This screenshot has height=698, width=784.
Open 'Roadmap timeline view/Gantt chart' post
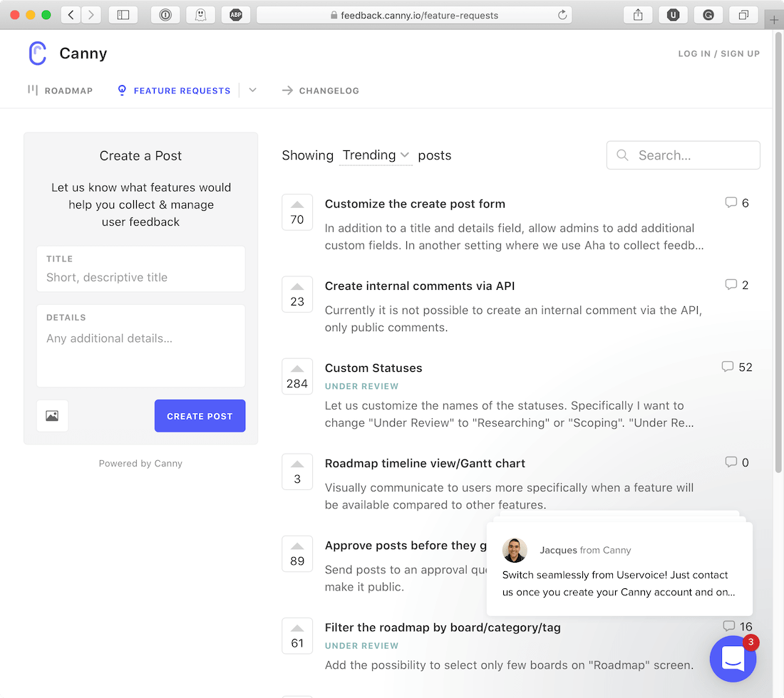pyautogui.click(x=425, y=463)
